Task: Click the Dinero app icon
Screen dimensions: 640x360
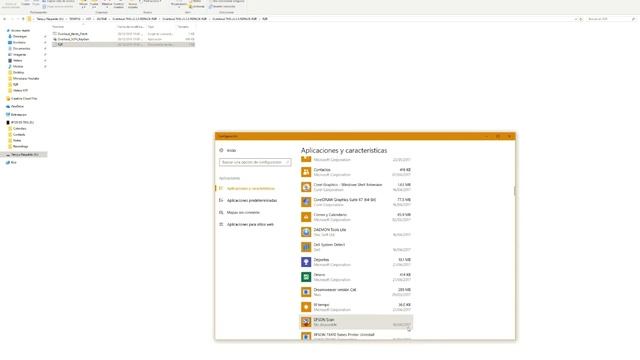Action: tap(306, 277)
